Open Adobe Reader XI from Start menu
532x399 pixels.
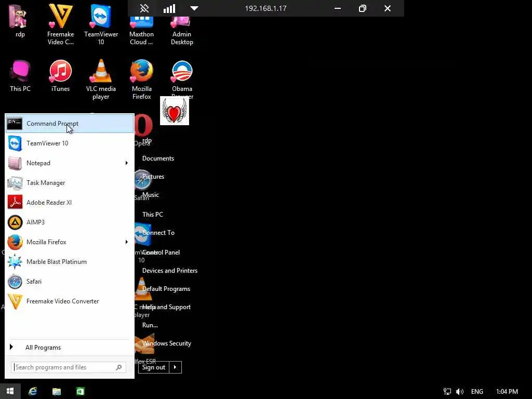point(70,202)
